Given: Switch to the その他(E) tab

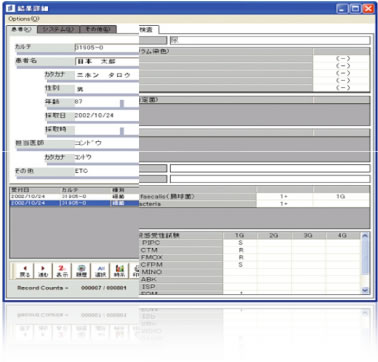Looking at the screenshot, I should click(x=98, y=30).
